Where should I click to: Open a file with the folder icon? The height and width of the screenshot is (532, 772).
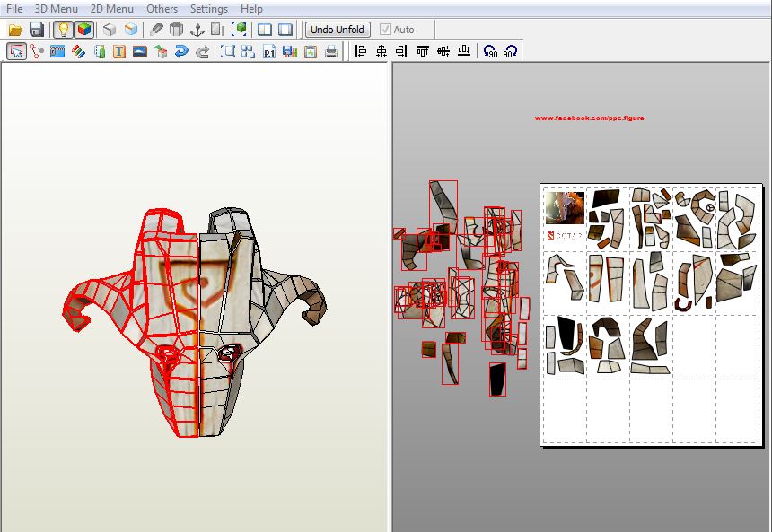(x=16, y=30)
